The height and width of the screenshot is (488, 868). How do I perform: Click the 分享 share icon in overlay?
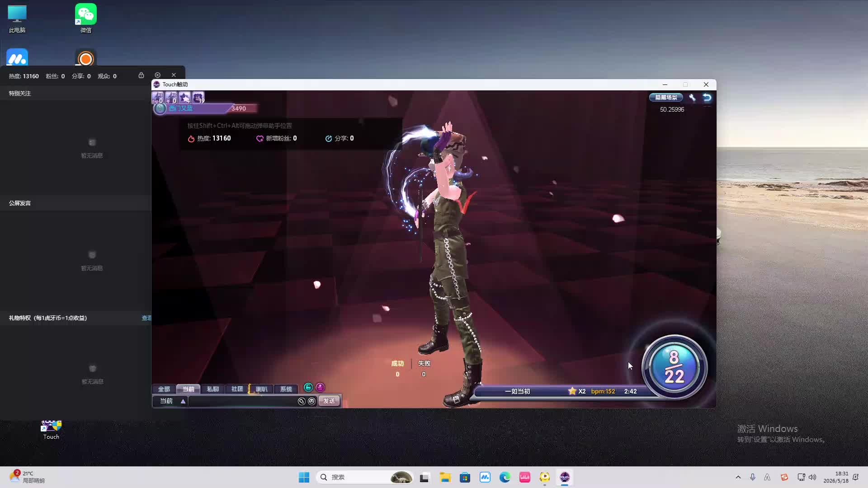(x=329, y=139)
